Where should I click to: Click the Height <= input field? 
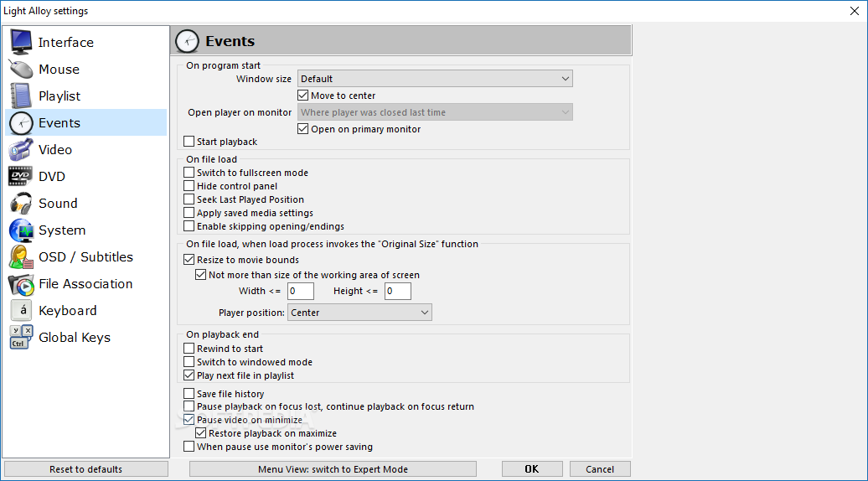pos(398,291)
